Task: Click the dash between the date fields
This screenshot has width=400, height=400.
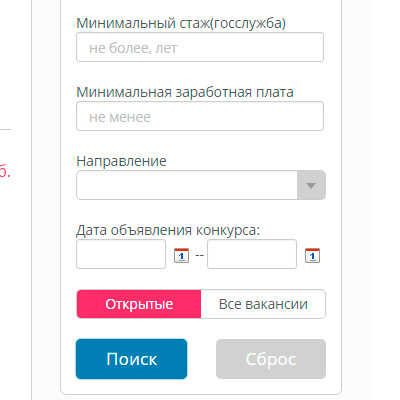Action: click(x=199, y=255)
